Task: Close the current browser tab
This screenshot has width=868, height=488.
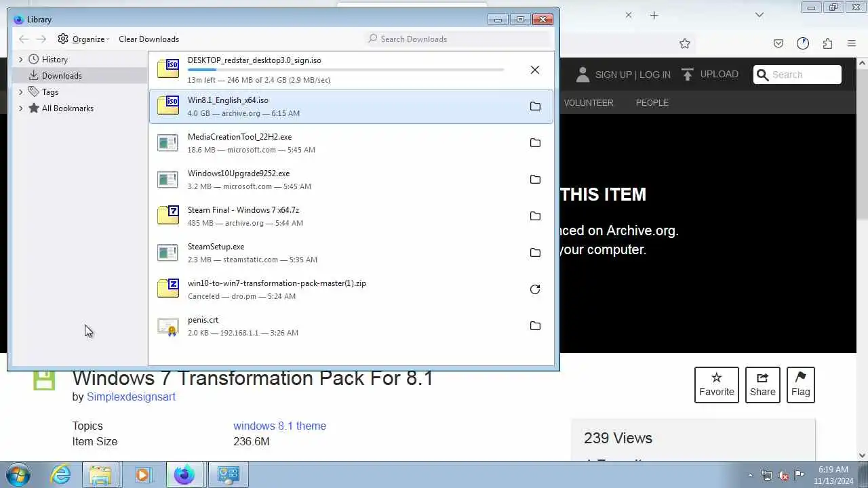Action: (629, 15)
